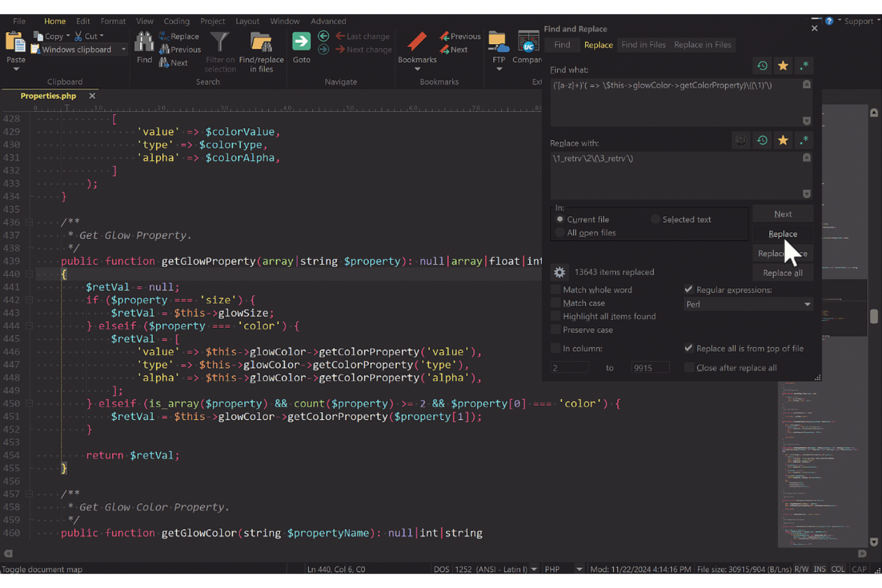Image resolution: width=882 pixels, height=588 pixels.
Task: Select the All open files radio button
Action: [560, 232]
